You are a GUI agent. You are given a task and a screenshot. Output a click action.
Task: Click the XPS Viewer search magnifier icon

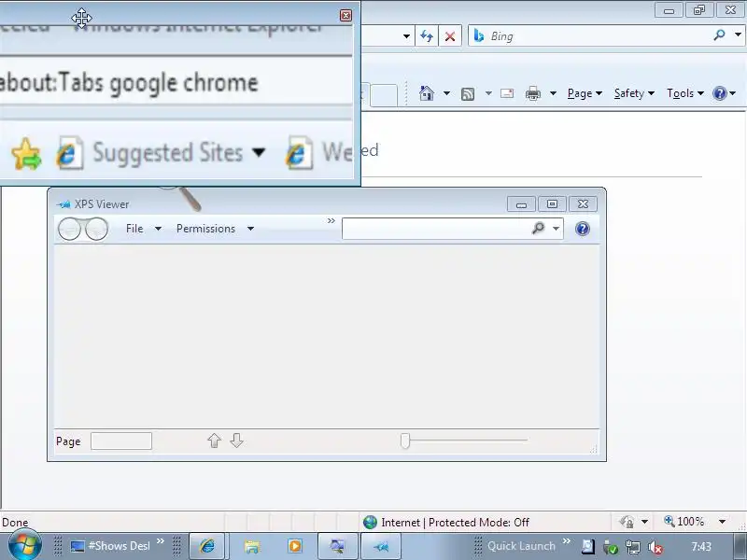[538, 229]
